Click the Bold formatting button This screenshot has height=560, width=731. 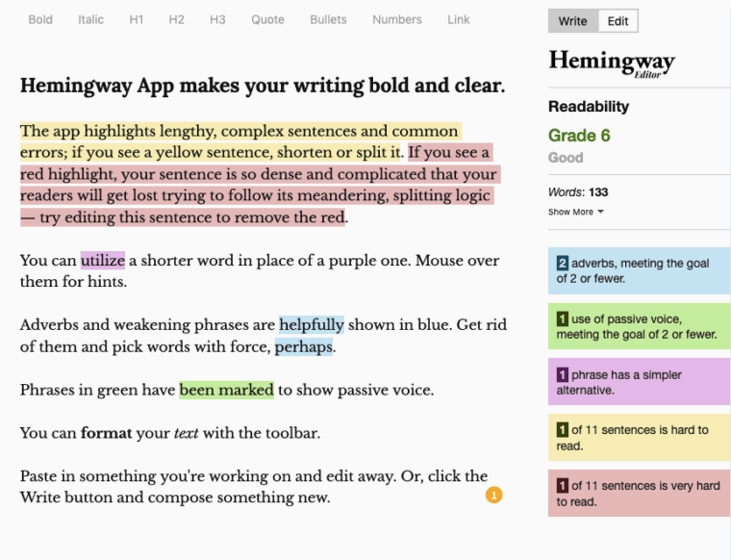pyautogui.click(x=40, y=19)
